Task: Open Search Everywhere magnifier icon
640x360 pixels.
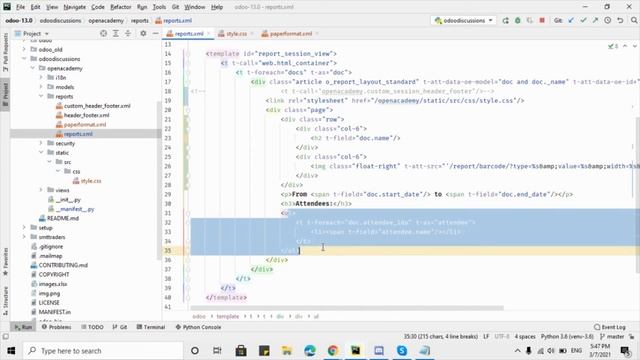Action: pos(634,20)
